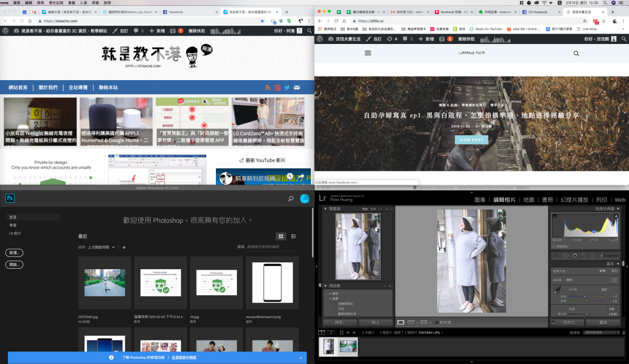Click the RSS feed icon on steachs
Image resolution: width=629 pixels, height=364 pixels.
pyautogui.click(x=268, y=87)
